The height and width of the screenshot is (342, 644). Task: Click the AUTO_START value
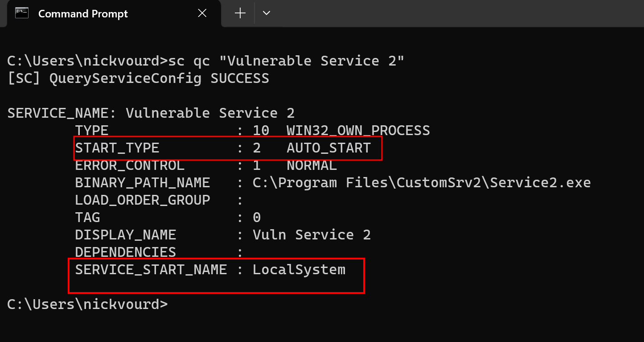pyautogui.click(x=328, y=148)
